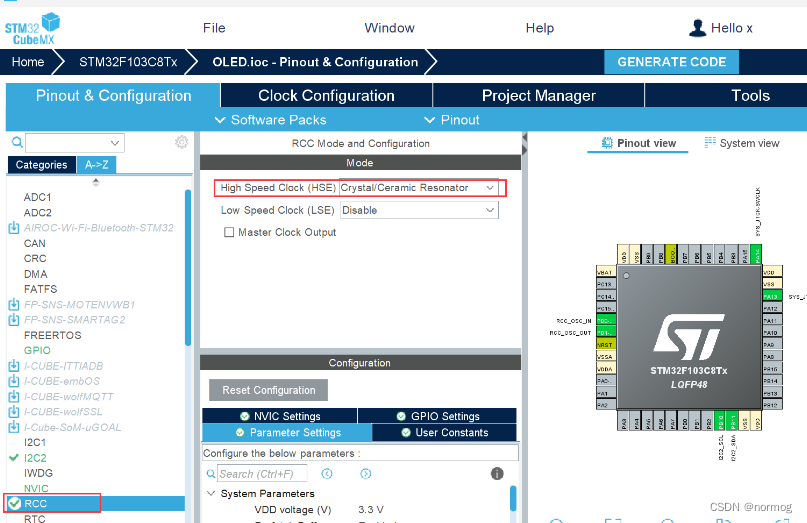The height and width of the screenshot is (523, 807).
Task: Select the RCC_OSC_OUT pin PD1
Action: (606, 333)
